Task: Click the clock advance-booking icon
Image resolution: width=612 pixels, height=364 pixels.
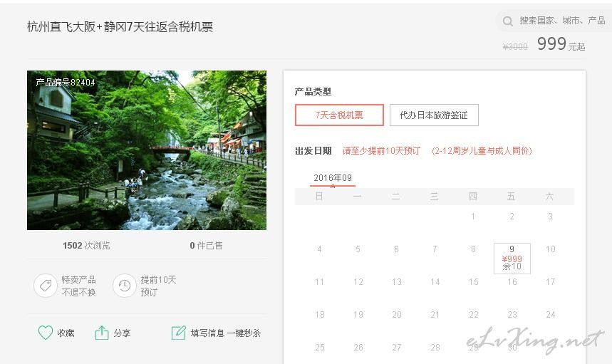Action: point(125,286)
